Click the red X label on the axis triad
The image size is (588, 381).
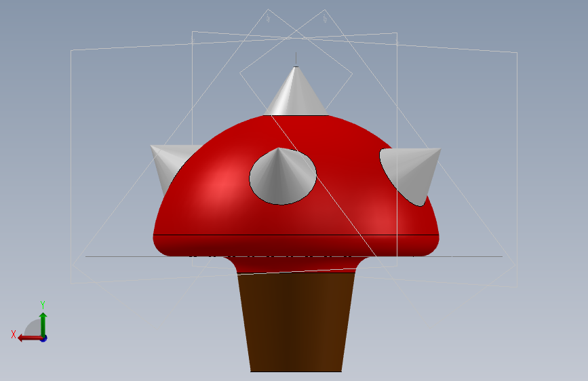coord(14,334)
